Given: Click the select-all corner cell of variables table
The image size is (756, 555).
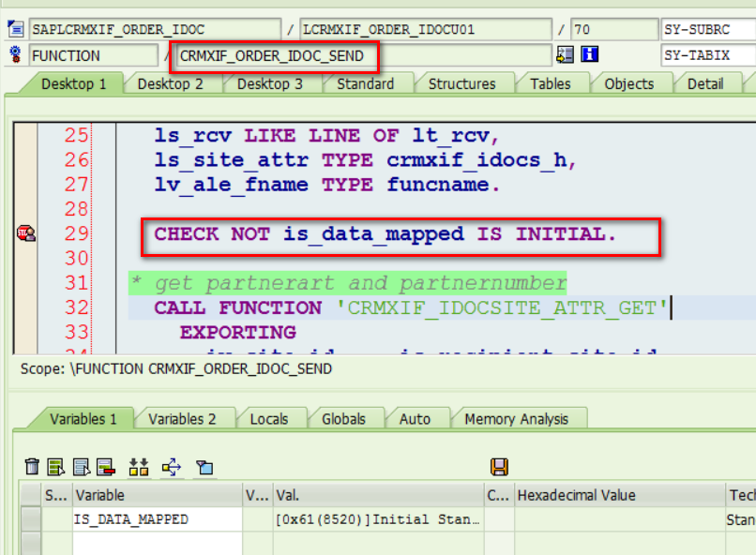Looking at the screenshot, I should (31, 495).
